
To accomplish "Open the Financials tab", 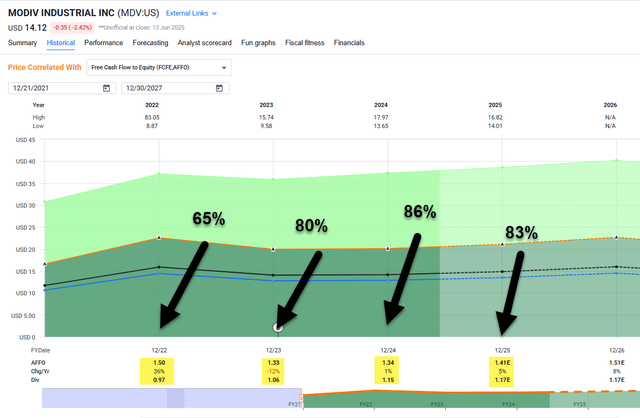I will pos(349,43).
